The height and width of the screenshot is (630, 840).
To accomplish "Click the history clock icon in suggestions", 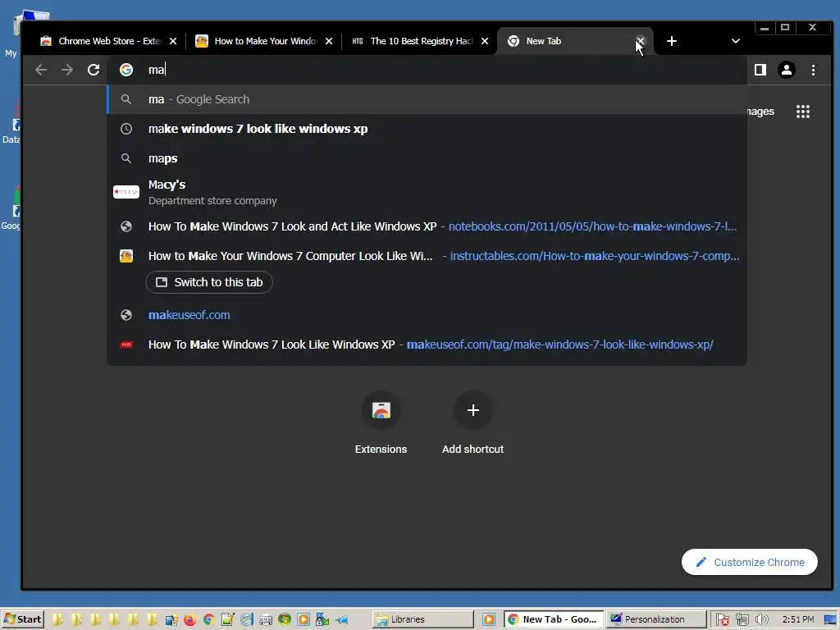I will (126, 129).
